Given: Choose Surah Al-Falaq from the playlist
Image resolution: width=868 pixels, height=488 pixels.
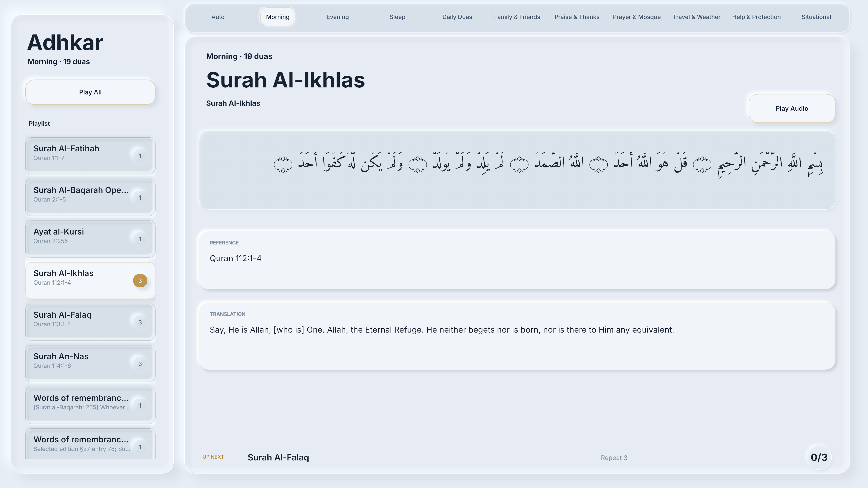Looking at the screenshot, I should [x=90, y=322].
